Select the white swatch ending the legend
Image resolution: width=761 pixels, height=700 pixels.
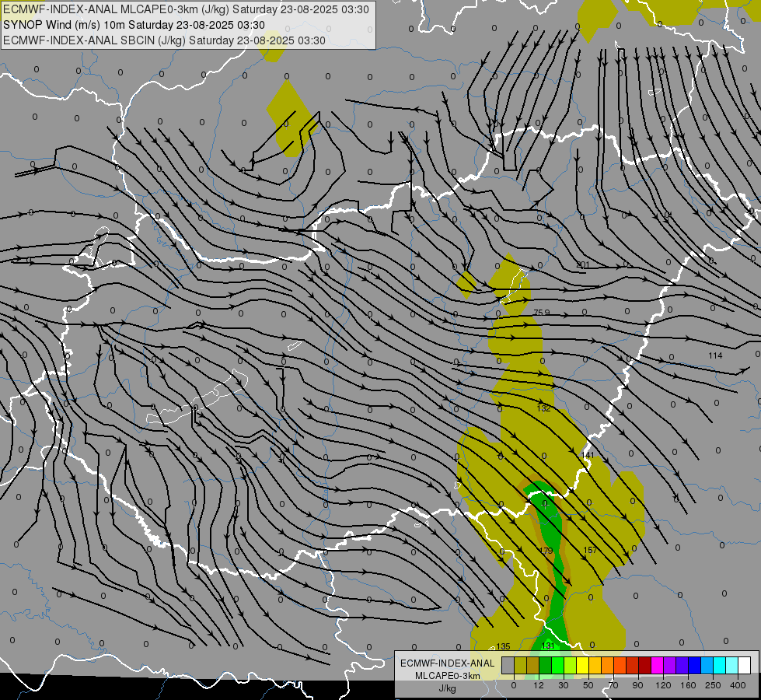(745, 665)
